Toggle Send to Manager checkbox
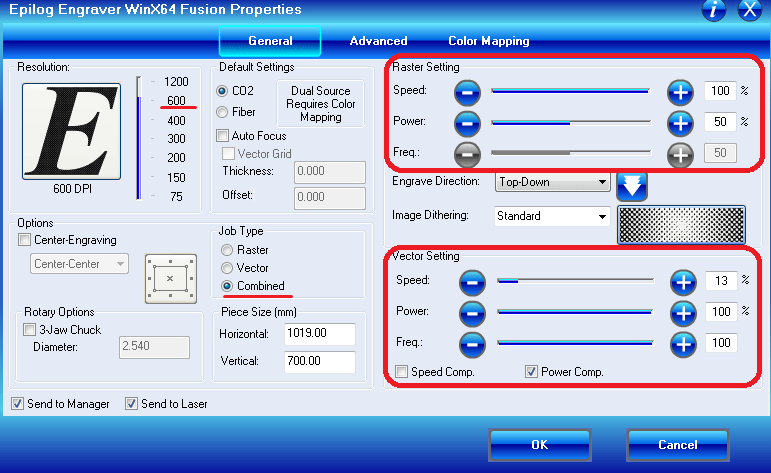This screenshot has width=771, height=473. (18, 404)
